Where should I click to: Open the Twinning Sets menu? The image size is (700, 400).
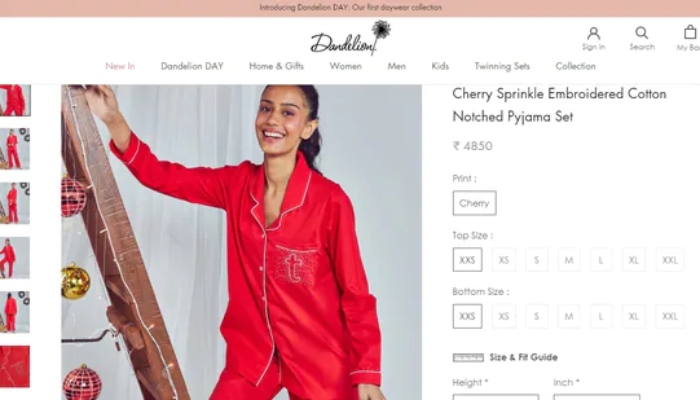tap(502, 66)
